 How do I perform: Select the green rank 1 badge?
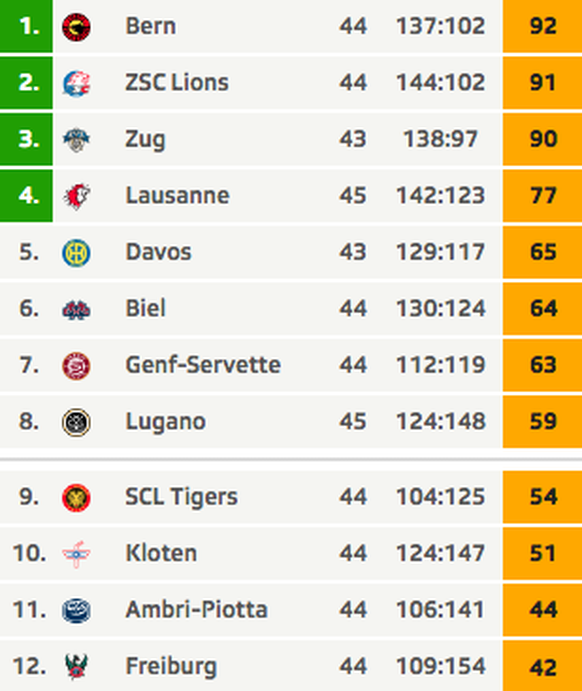coord(26,26)
